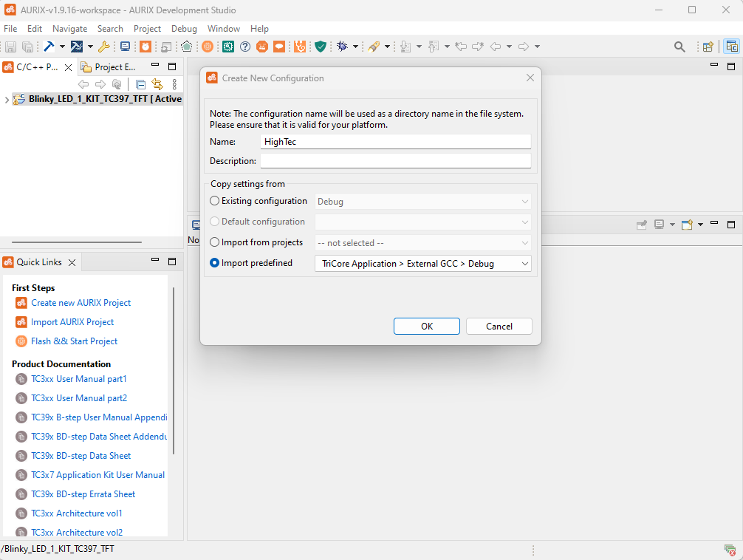
Task: Click the wrench tool icon in toolbar
Action: point(103,47)
